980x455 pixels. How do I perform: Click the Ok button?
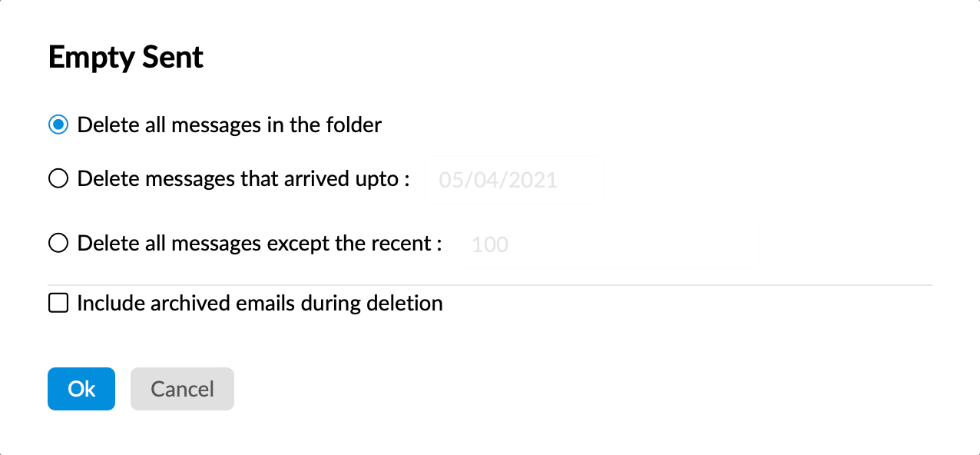coord(81,389)
